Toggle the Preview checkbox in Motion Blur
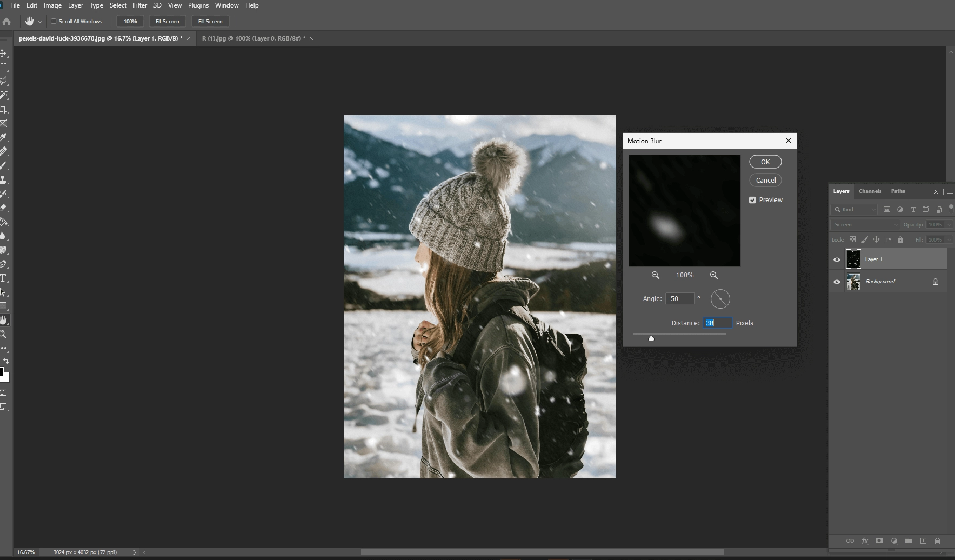Screen dimensions: 955x560 pos(752,200)
